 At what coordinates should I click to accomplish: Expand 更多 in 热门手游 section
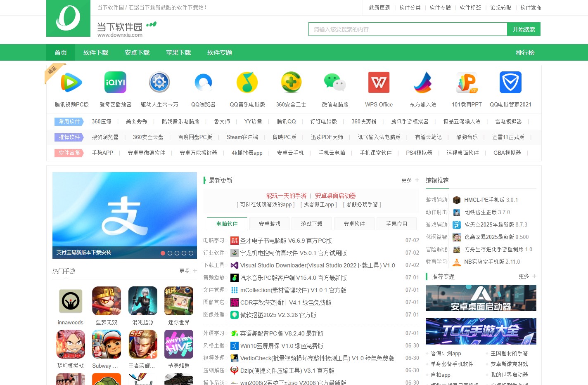188,271
